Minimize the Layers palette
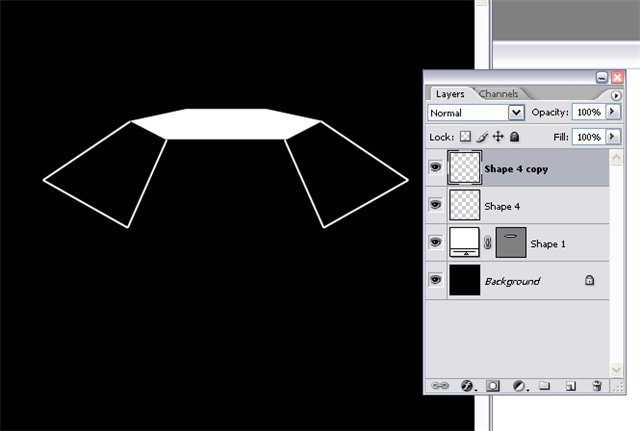 point(602,78)
